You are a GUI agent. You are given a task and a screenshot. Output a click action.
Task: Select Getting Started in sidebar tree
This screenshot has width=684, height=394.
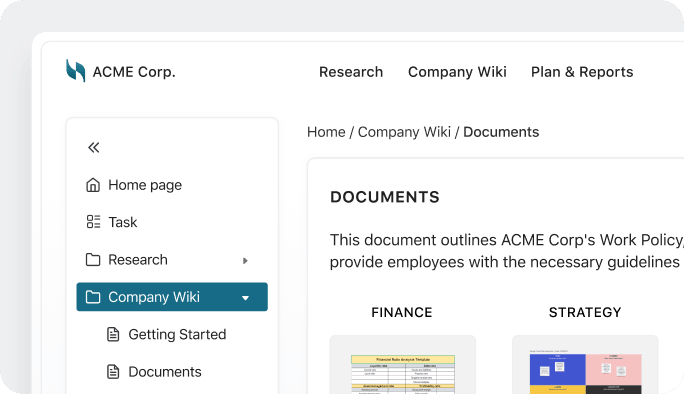point(177,334)
